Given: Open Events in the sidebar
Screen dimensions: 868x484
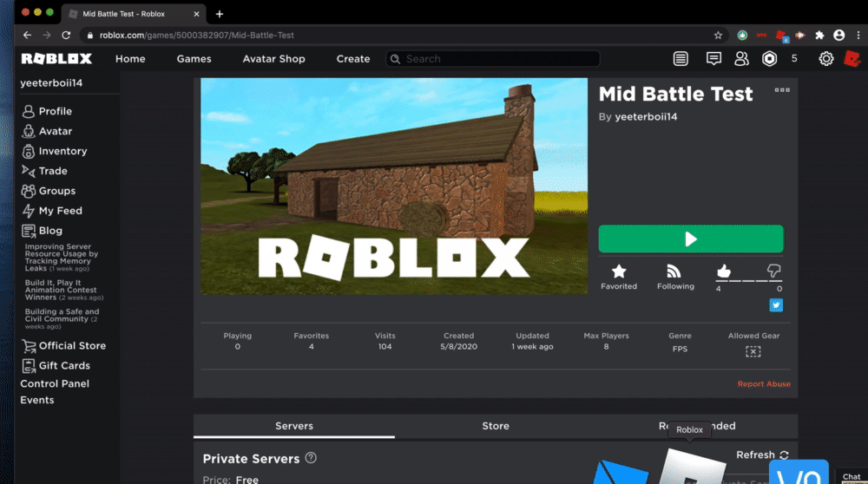Looking at the screenshot, I should coord(37,400).
